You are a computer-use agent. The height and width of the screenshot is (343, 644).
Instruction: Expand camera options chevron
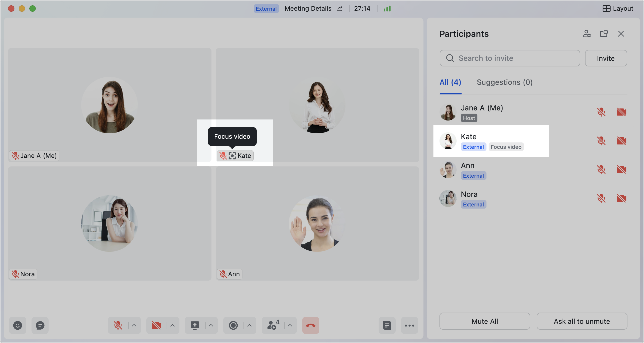click(x=172, y=325)
